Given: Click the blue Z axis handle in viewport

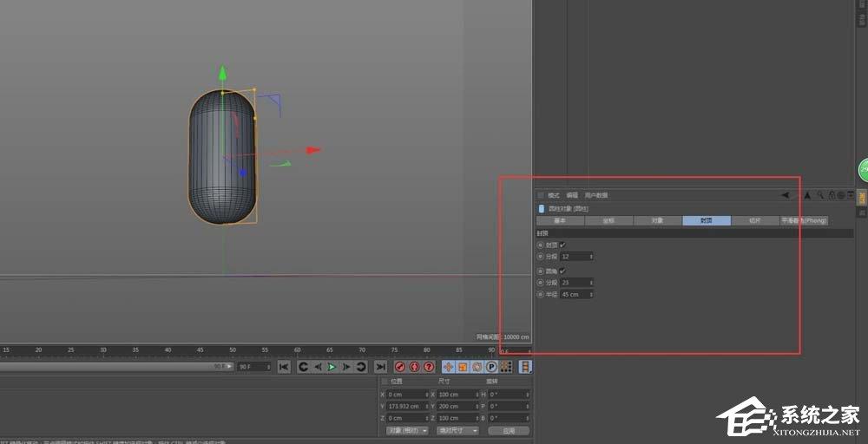Looking at the screenshot, I should point(242,173).
